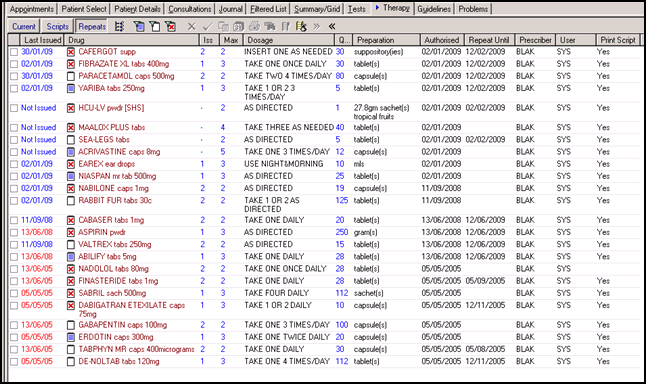Click the blue page icon beside YARIBA tabs
Screen dimensions: 646x384
pos(71,88)
